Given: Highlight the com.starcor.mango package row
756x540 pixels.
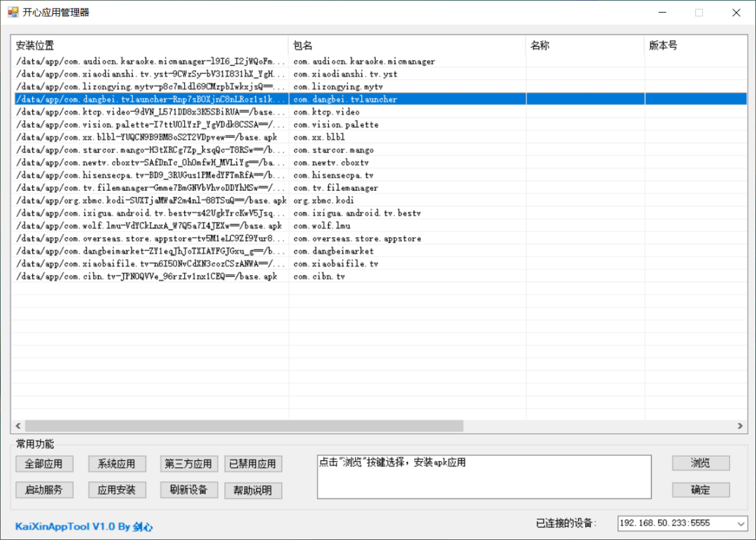Looking at the screenshot, I should (379, 150).
